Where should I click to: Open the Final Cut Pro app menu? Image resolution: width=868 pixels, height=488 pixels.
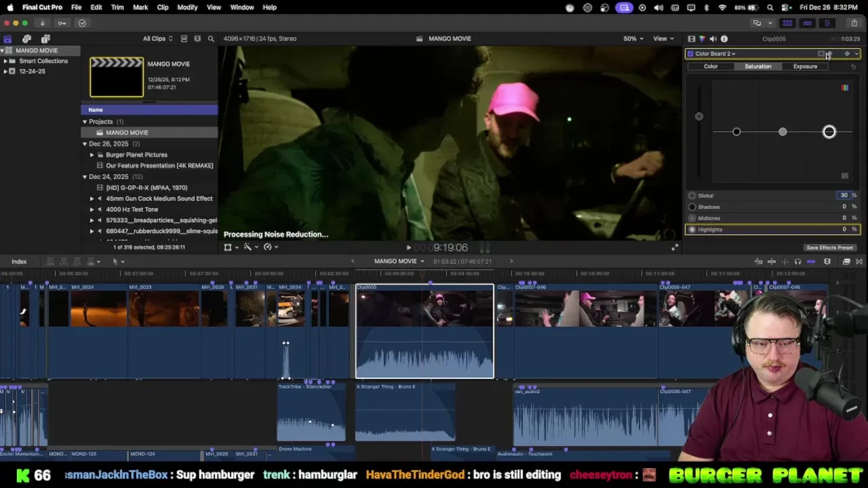click(42, 7)
